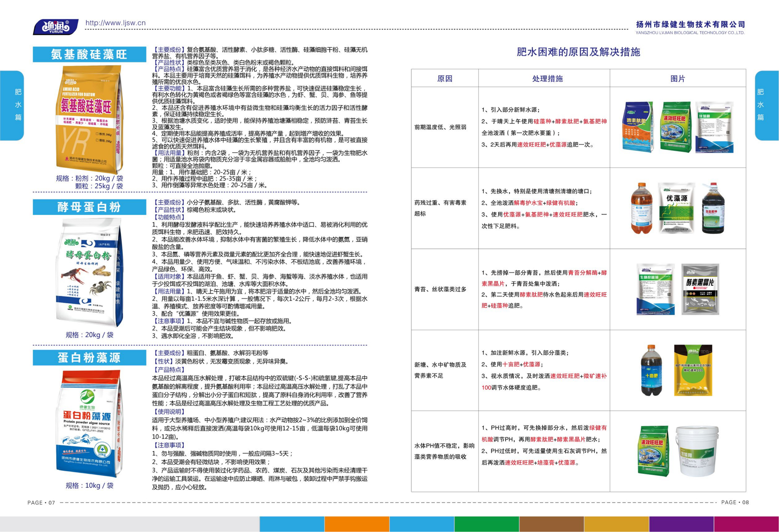Click the 速效旺旺肥 bag in the PH row
779x532 pixels.
pos(653,451)
